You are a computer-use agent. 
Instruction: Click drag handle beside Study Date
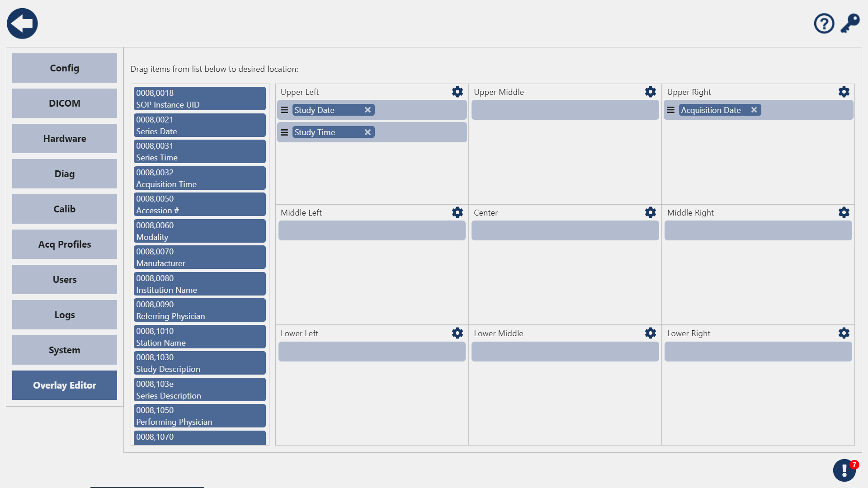click(x=284, y=110)
